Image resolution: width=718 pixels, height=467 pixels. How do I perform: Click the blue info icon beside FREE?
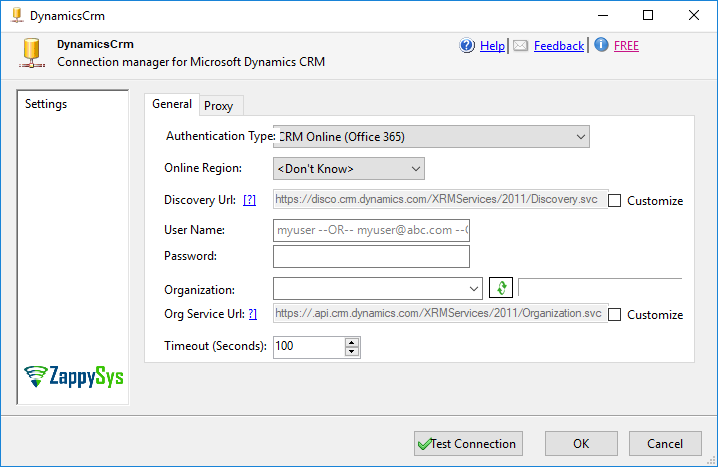[x=601, y=44]
